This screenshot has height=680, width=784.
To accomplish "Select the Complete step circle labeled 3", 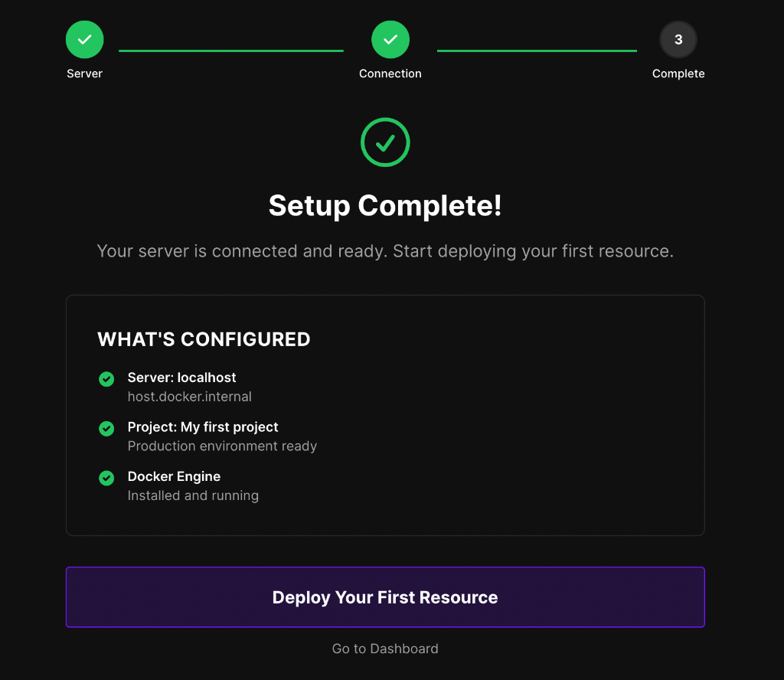I will coord(678,39).
